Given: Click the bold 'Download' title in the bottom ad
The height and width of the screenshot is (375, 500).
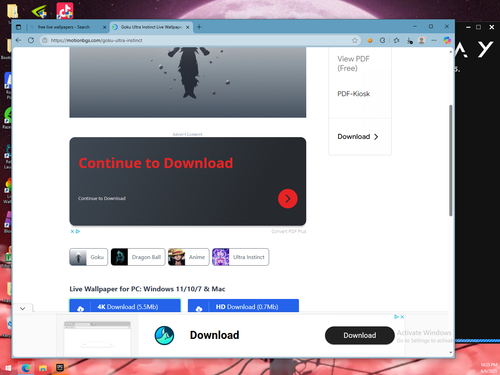Looking at the screenshot, I should pyautogui.click(x=214, y=335).
